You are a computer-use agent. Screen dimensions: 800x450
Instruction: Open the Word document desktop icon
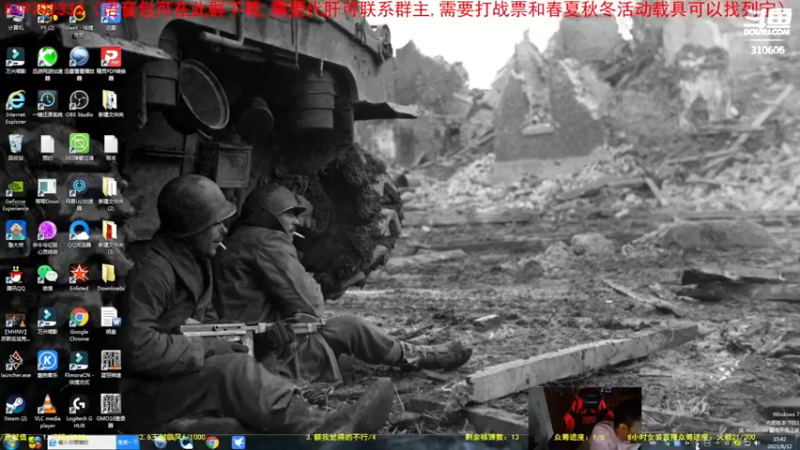[111, 320]
